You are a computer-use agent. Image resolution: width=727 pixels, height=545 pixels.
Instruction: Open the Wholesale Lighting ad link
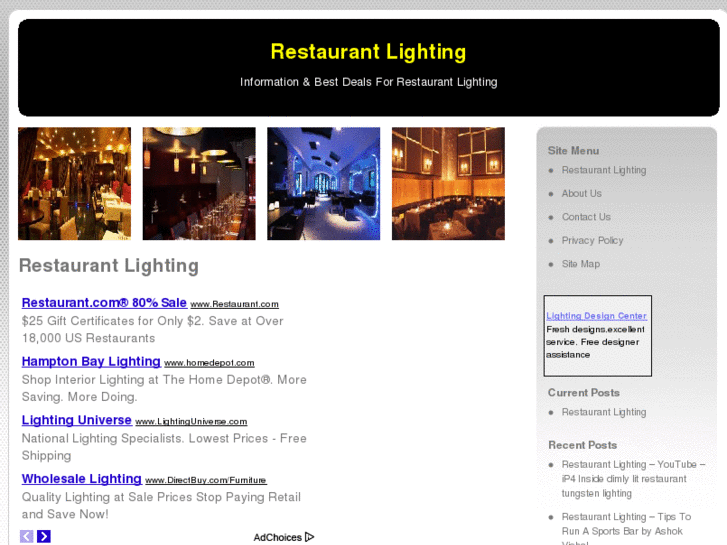click(82, 479)
